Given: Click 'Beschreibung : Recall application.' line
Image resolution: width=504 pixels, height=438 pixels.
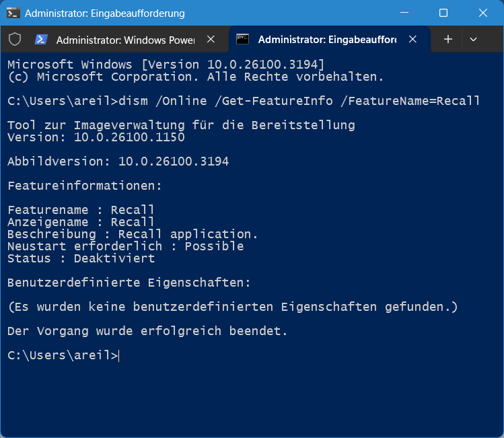Looking at the screenshot, I should pyautogui.click(x=133, y=234).
